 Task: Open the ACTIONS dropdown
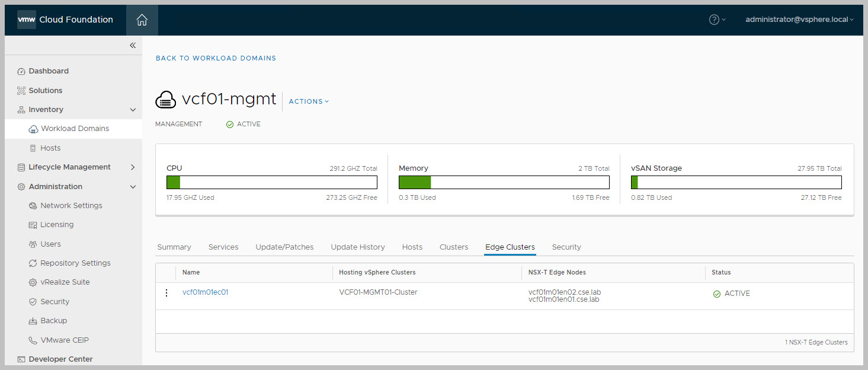point(308,101)
